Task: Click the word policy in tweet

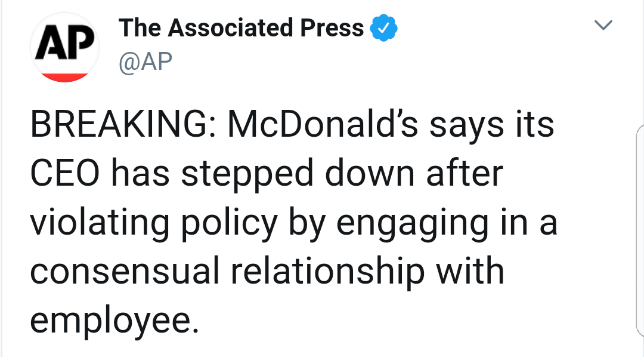Action: (x=229, y=223)
